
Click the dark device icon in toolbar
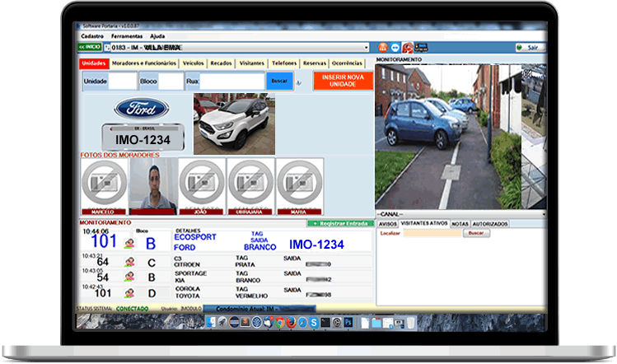pos(420,48)
